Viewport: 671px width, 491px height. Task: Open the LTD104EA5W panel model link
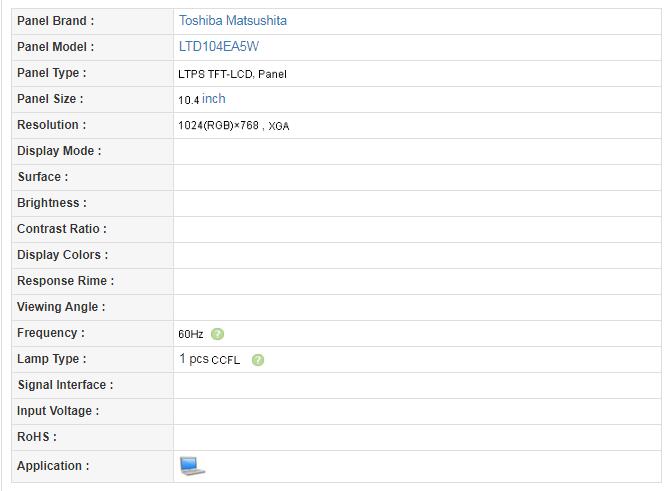219,46
